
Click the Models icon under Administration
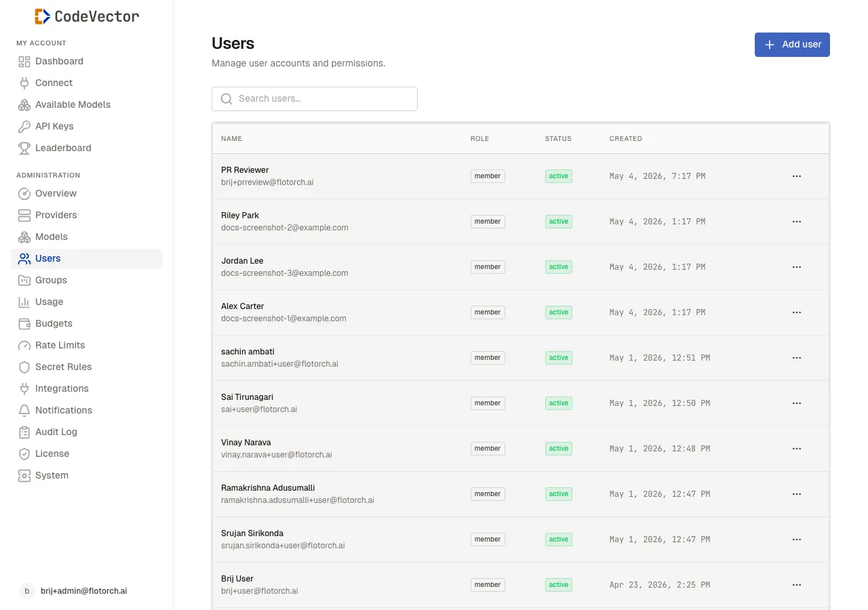(x=24, y=237)
